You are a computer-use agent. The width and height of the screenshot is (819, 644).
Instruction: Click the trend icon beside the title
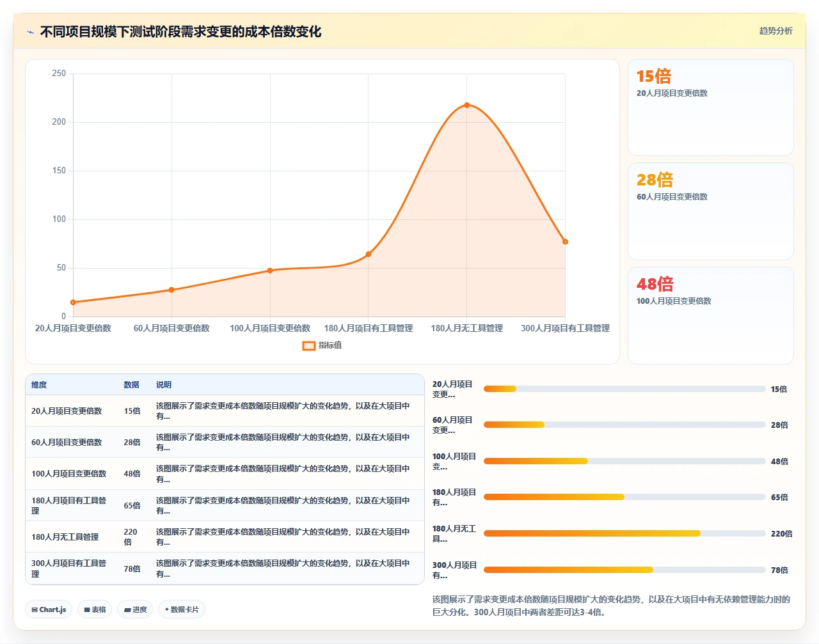30,32
